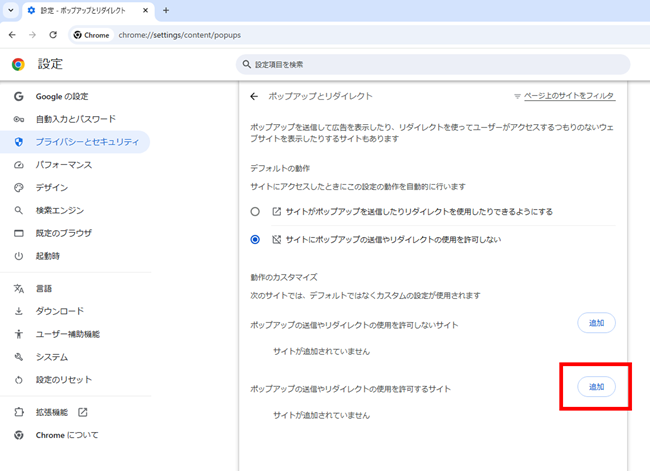Click the デフォルトの動作 heading text
650x471 pixels.
click(280, 168)
